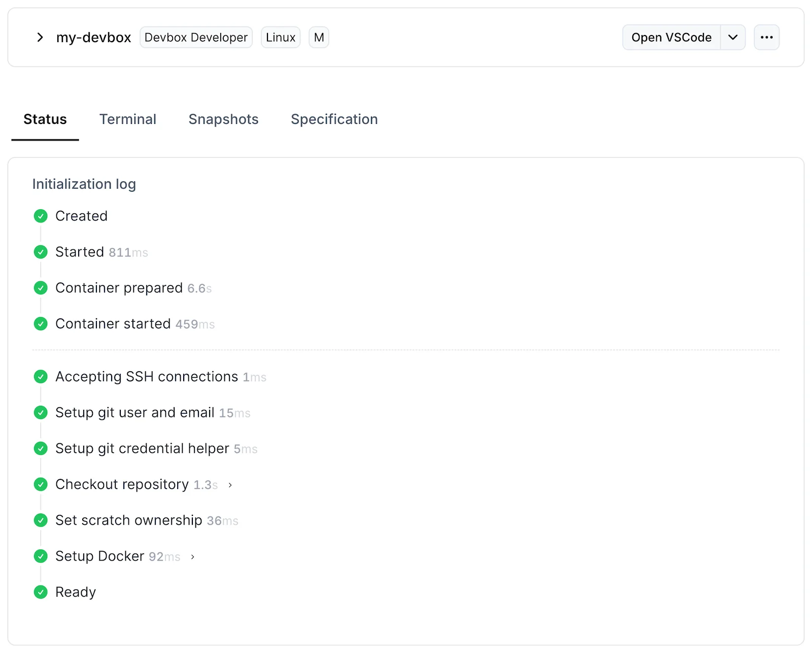This screenshot has width=812, height=651.
Task: Expand the my-devbox header chevron
Action: coord(40,38)
